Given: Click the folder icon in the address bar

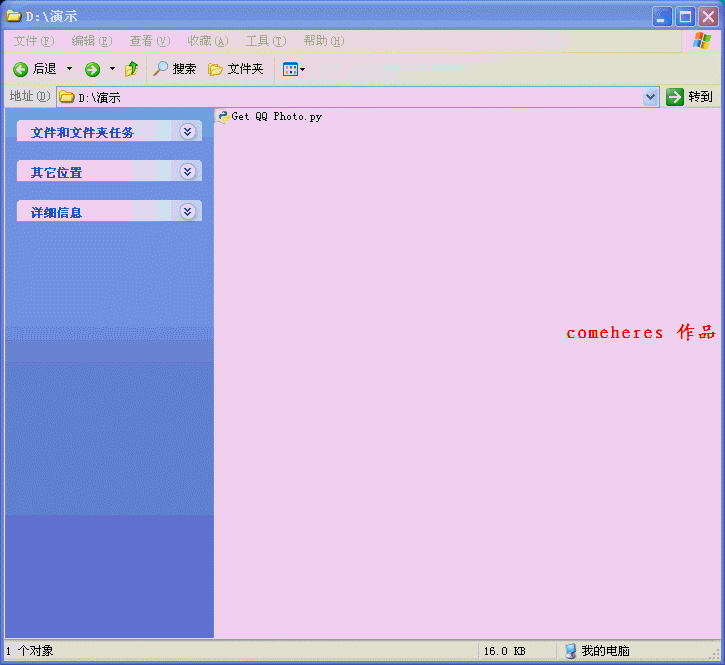Looking at the screenshot, I should point(67,97).
